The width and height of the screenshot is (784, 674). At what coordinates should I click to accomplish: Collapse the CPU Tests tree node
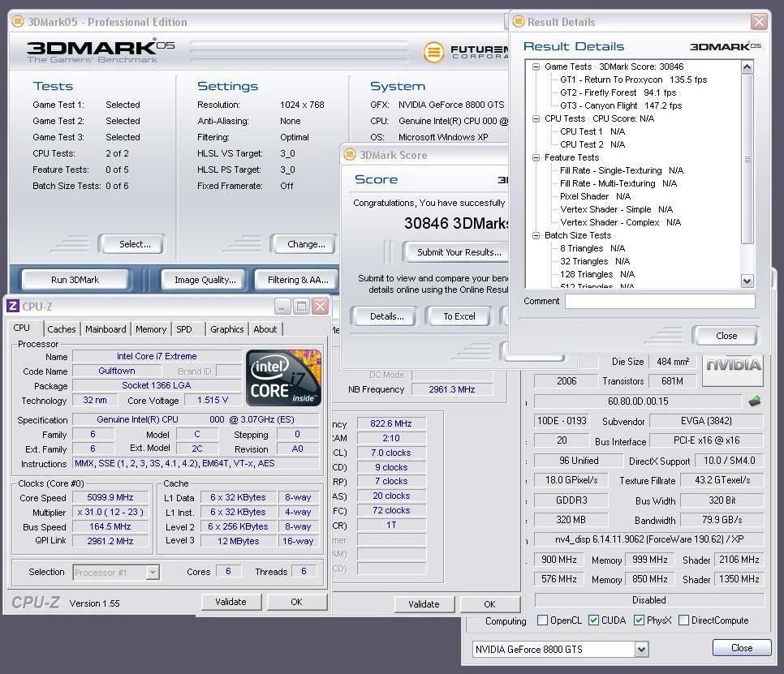(536, 118)
